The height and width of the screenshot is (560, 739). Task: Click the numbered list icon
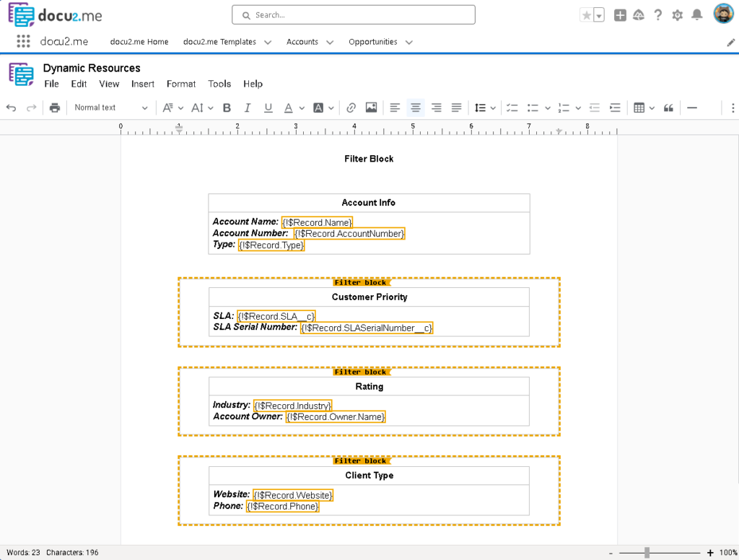564,108
